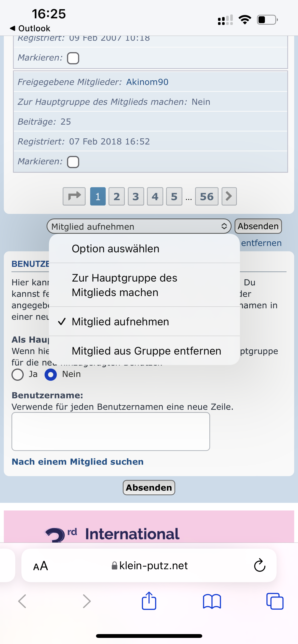Tap the Safari share icon
Viewport: 298px width, 644px height.
149,601
